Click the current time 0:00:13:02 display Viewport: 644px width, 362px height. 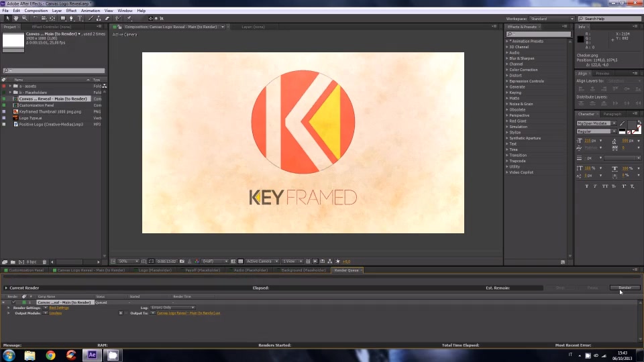coord(166,261)
